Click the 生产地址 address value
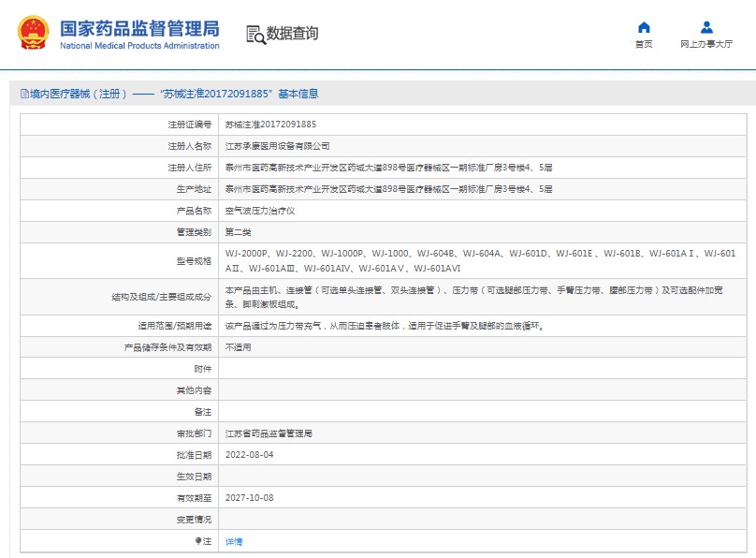The height and width of the screenshot is (558, 756). click(x=388, y=189)
